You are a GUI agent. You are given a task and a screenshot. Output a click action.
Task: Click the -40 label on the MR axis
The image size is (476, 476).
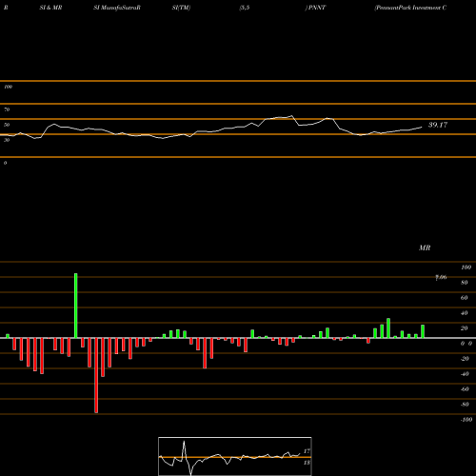(x=465, y=374)
